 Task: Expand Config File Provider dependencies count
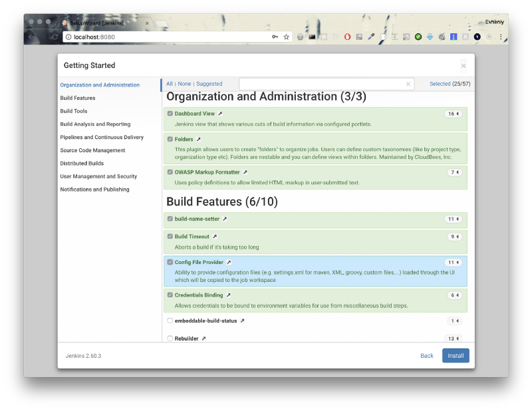pyautogui.click(x=454, y=262)
